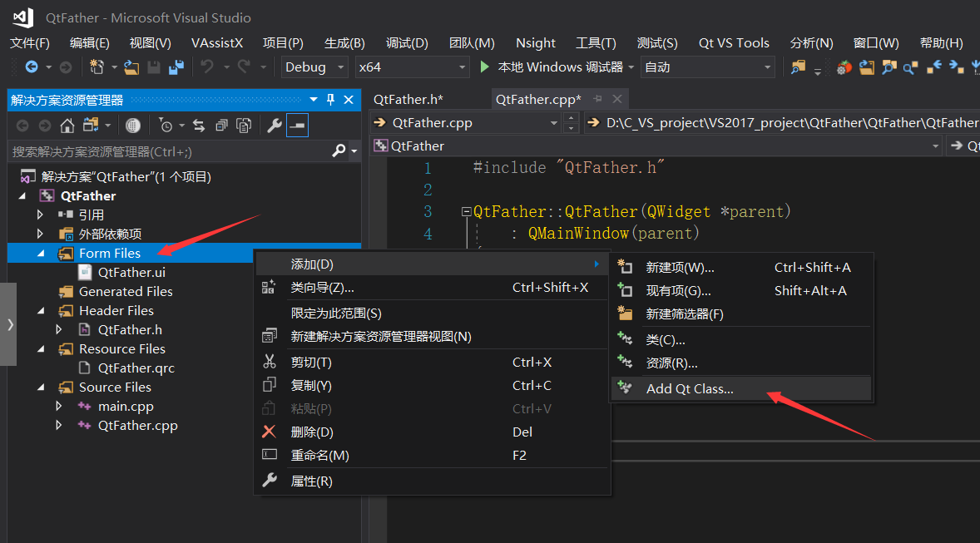Choose 类向导(Z)... in context menu
Viewport: 980px width, 543px height.
tap(432, 288)
